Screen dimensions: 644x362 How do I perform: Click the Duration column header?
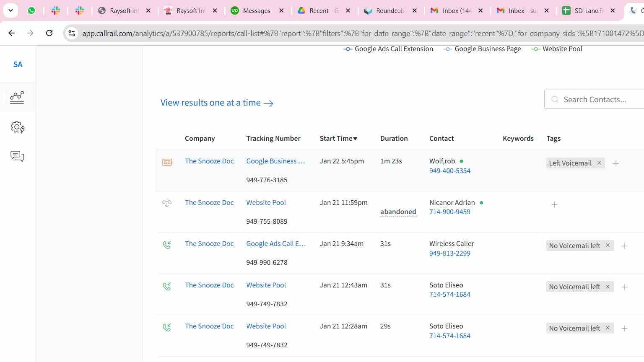[394, 138]
